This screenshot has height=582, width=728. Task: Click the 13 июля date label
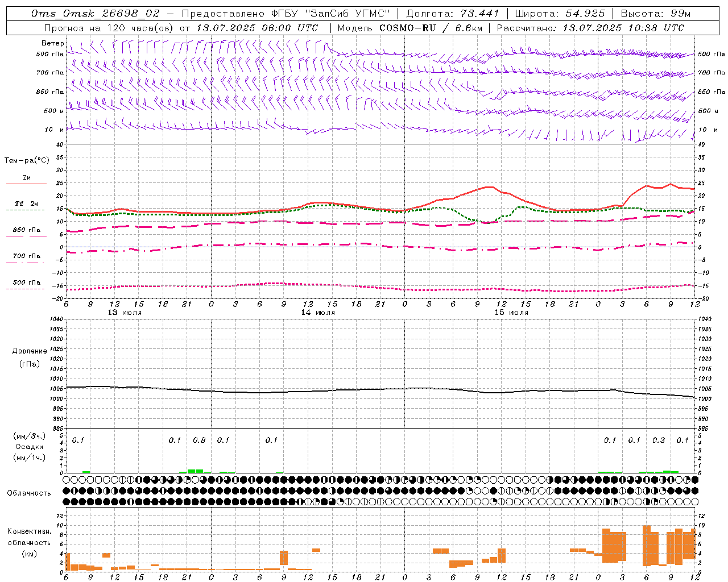[x=125, y=313]
